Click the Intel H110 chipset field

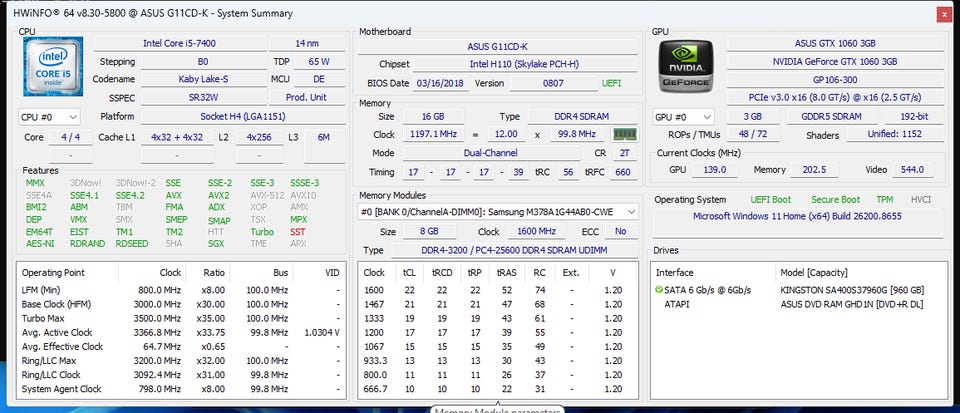(x=524, y=64)
